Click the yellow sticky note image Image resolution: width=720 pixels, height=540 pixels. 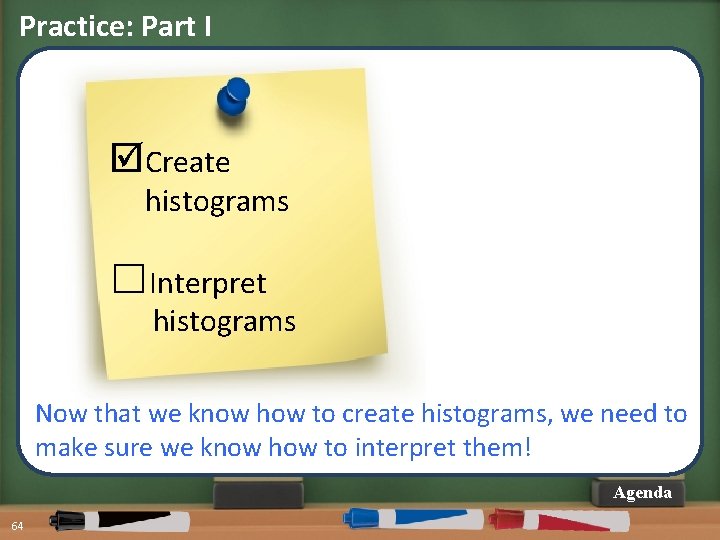click(236, 224)
